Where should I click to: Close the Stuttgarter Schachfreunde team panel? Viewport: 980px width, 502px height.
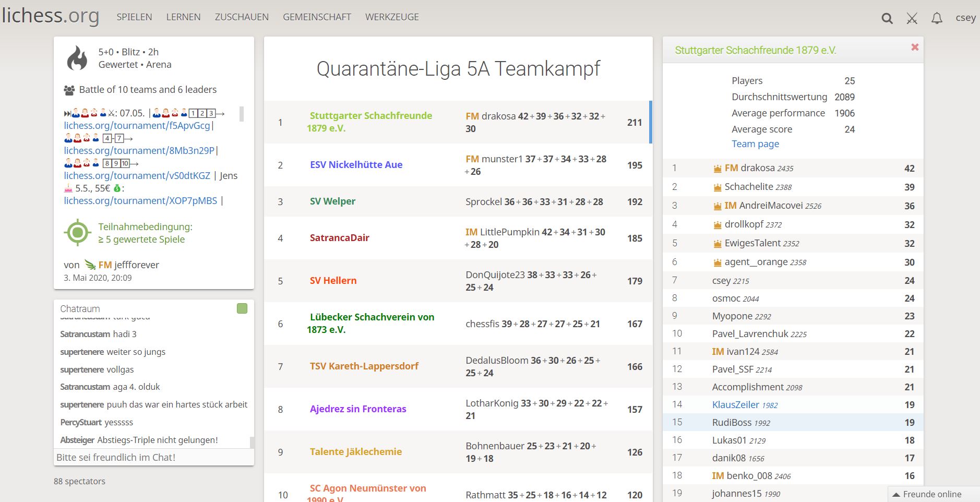click(x=915, y=47)
